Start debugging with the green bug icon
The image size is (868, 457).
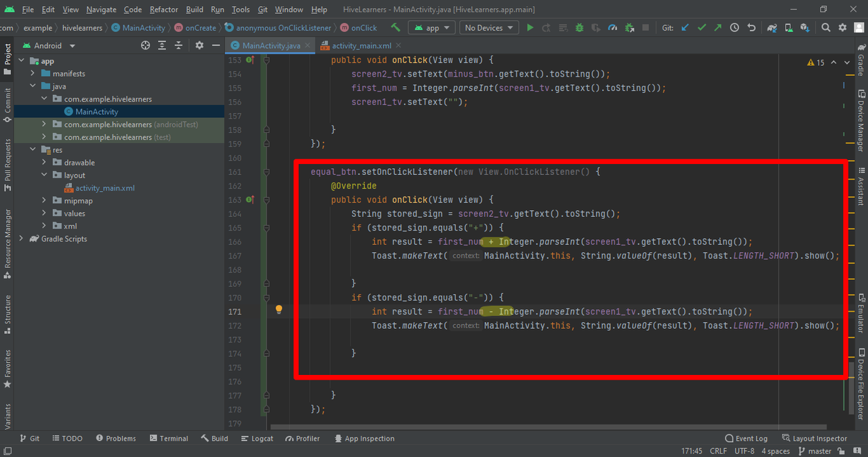click(x=579, y=28)
